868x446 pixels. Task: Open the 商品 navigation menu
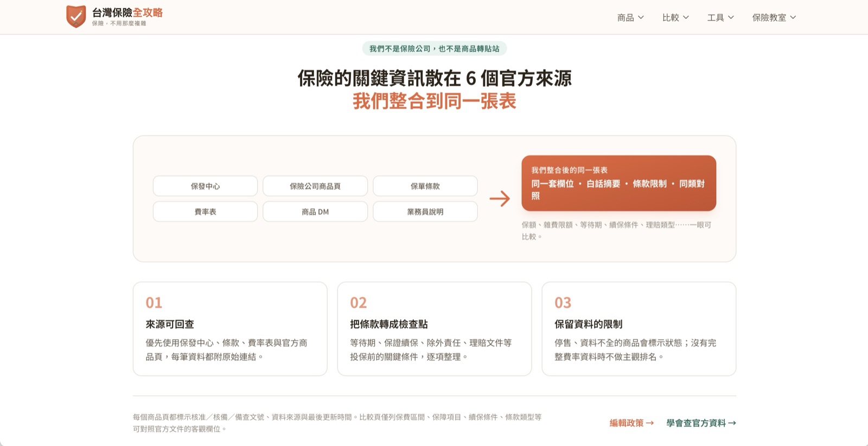(630, 17)
